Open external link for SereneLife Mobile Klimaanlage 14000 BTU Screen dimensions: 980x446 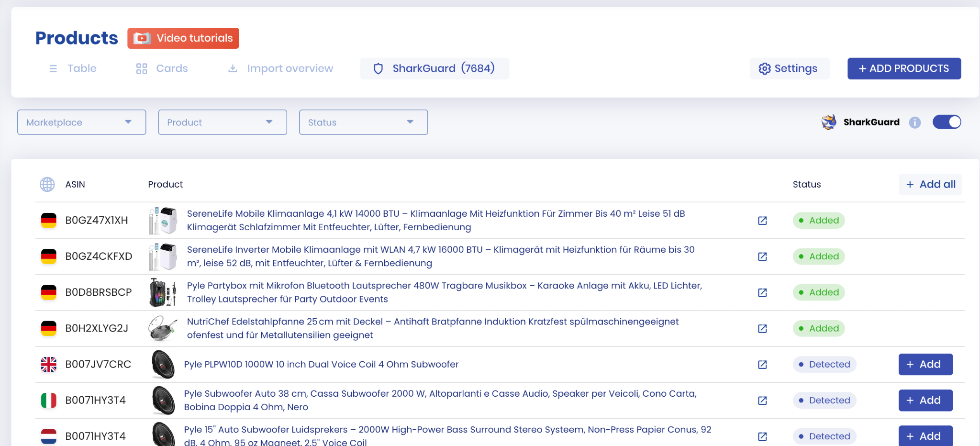[x=762, y=221]
